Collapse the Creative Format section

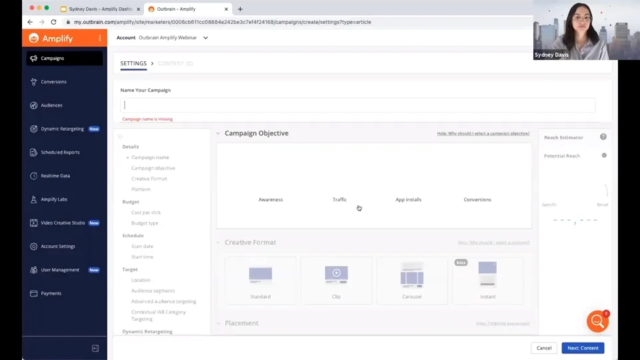(x=218, y=242)
